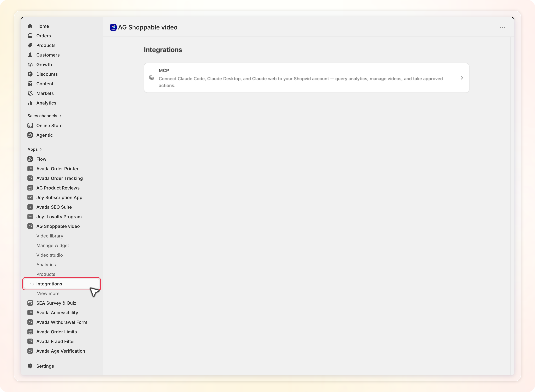The width and height of the screenshot is (535, 392).
Task: Click the Settings gear icon
Action: pyautogui.click(x=30, y=366)
